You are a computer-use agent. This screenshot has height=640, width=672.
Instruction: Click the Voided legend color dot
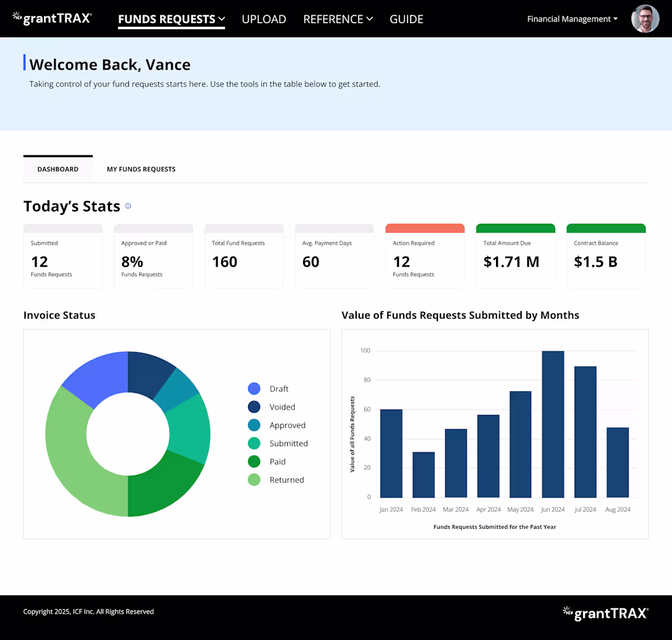click(x=254, y=407)
